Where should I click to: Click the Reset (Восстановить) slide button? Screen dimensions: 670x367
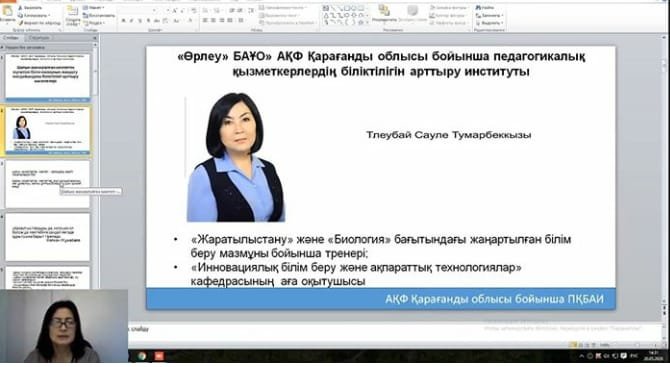99,15
